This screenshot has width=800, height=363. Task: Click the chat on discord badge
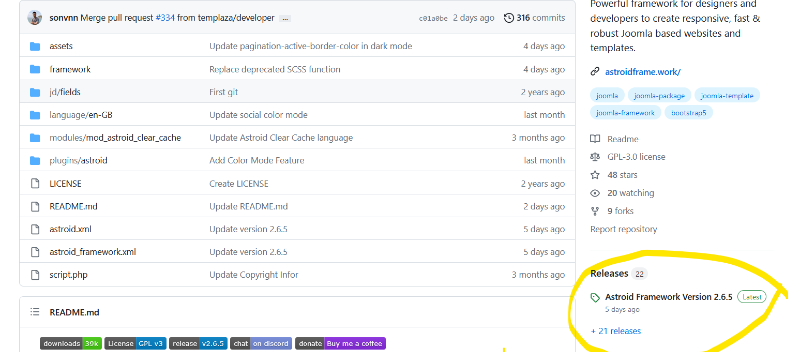[261, 343]
